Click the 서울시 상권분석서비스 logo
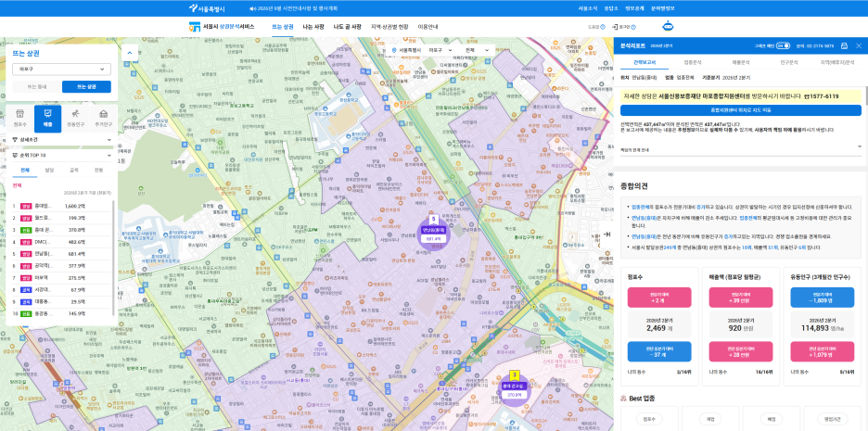Image resolution: width=868 pixels, height=431 pixels. click(222, 26)
